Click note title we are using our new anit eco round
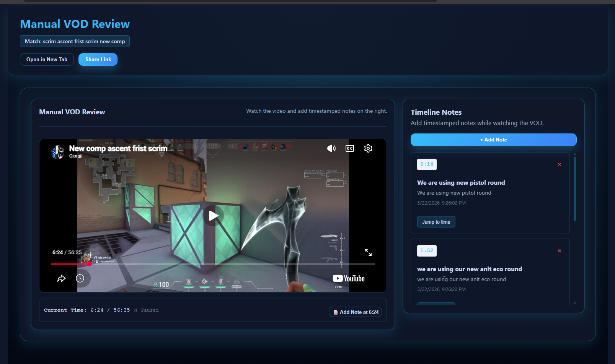 coord(470,269)
